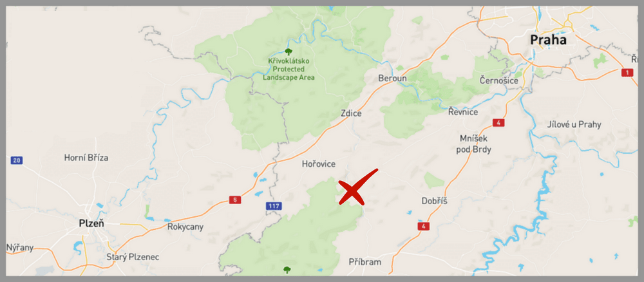This screenshot has width=644, height=282.
Task: Select route 4 shield near Dobříš
Action: [424, 226]
